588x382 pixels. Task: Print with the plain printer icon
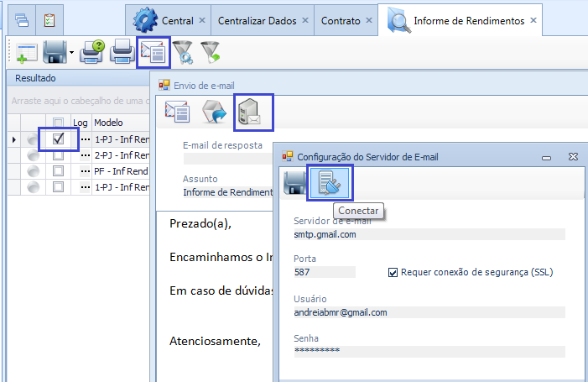122,52
